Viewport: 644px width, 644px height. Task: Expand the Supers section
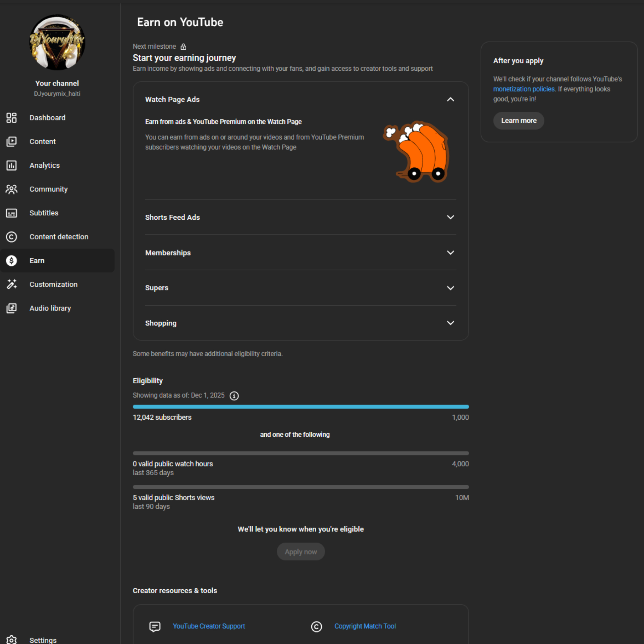click(450, 288)
